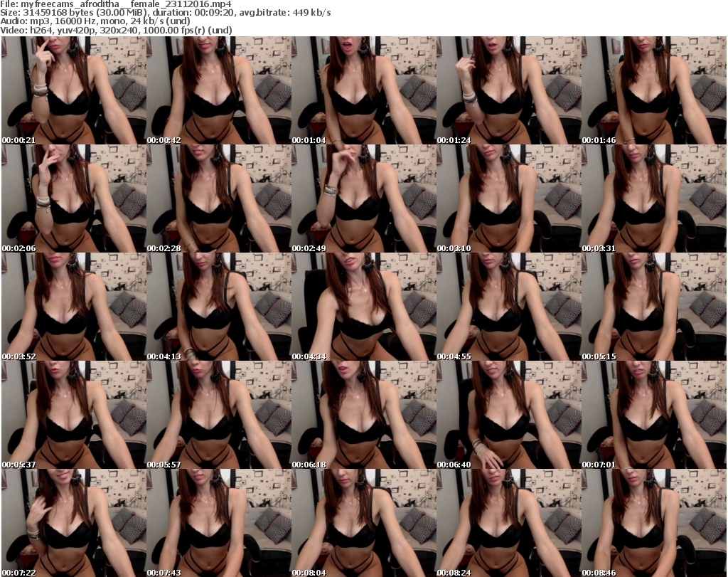Screen dimensions: 728x577
Task: Pick the frame stamped 00:04:55
Action: [x=509, y=307]
